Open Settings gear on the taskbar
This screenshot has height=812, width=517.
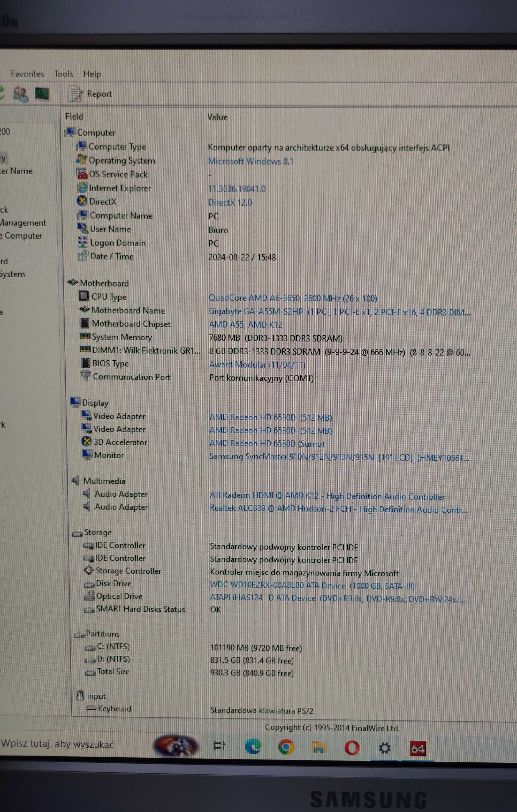coord(384,748)
